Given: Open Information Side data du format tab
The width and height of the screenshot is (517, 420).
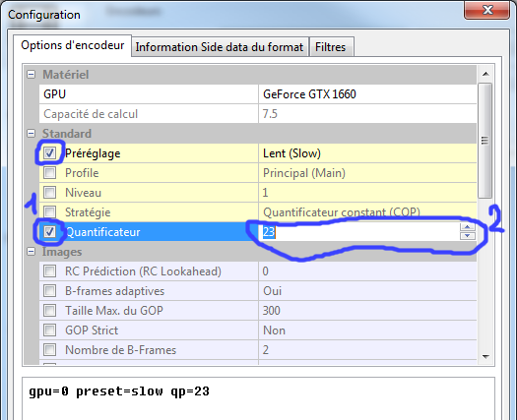Looking at the screenshot, I should [220, 47].
